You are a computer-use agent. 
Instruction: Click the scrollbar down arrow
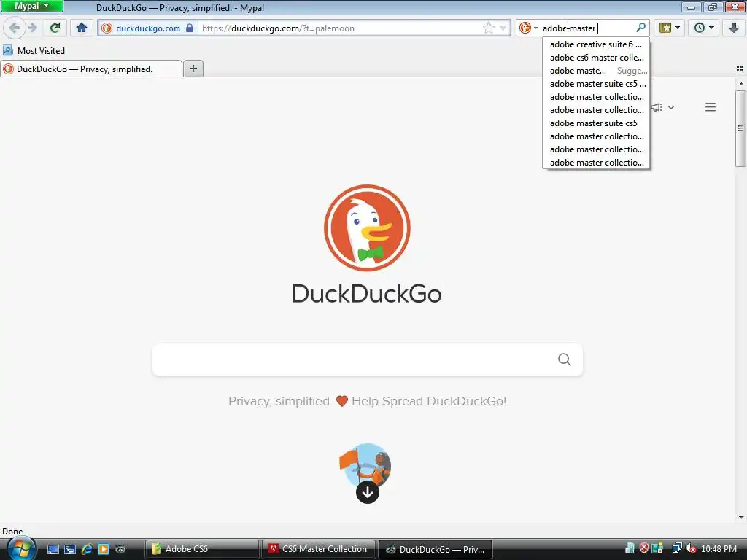point(741,518)
